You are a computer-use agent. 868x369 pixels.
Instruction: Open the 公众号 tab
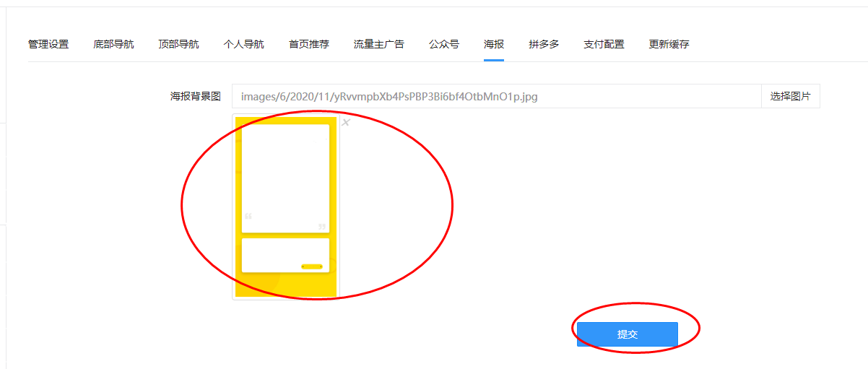point(444,44)
